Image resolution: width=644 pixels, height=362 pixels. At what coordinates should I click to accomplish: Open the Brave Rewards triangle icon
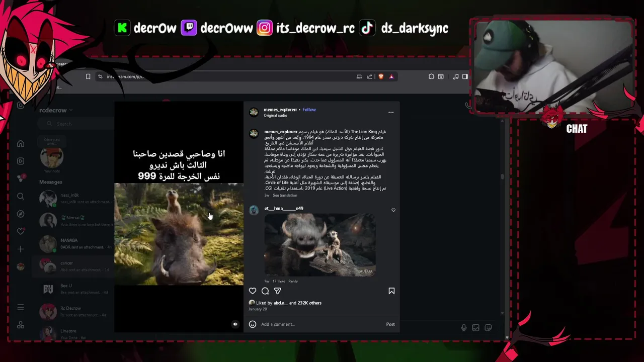pyautogui.click(x=391, y=76)
